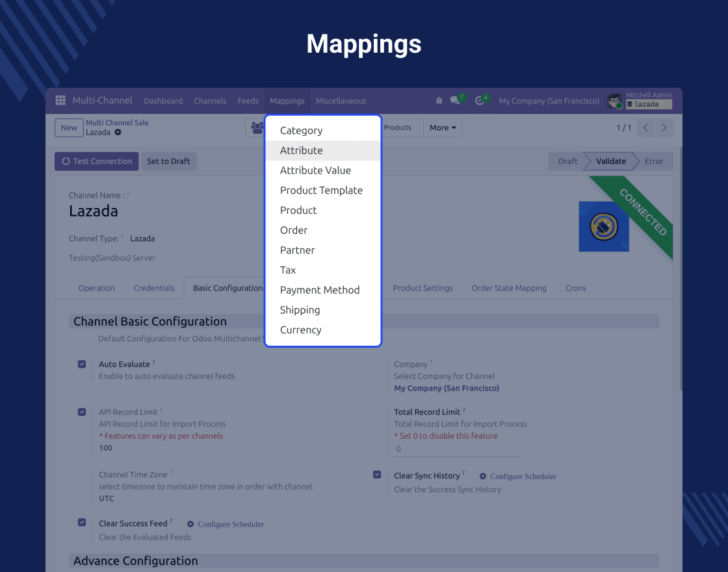
Task: Toggle the Auto Evaluate checkbox
Action: click(82, 365)
